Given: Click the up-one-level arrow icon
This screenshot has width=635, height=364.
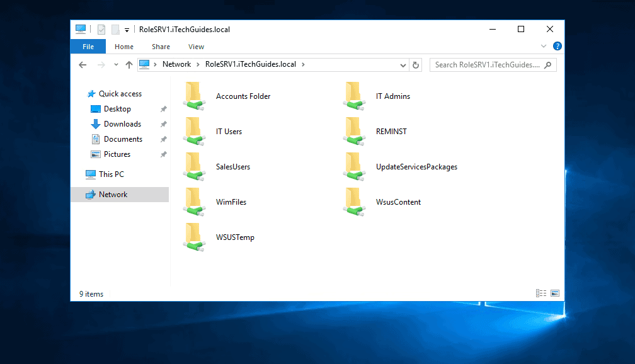Looking at the screenshot, I should pyautogui.click(x=129, y=64).
